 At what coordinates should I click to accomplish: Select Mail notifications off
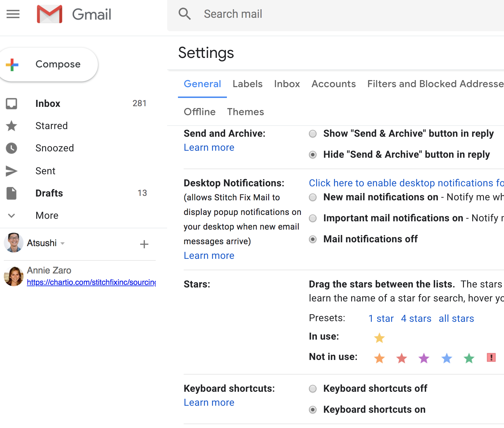point(313,239)
